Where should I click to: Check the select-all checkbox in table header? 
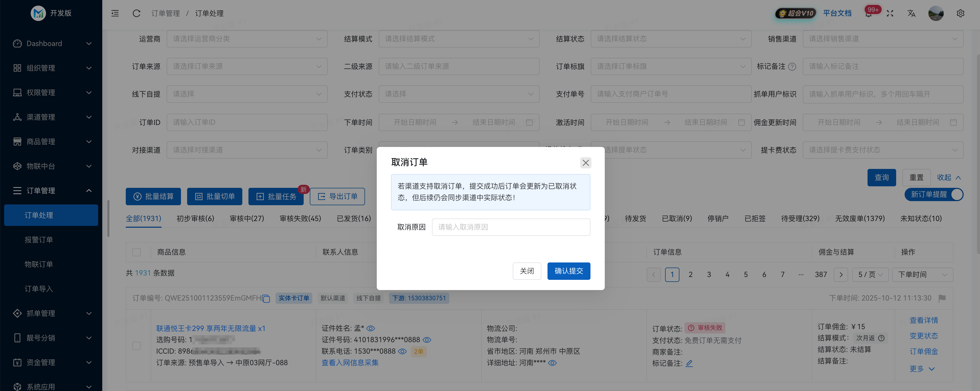[x=137, y=252]
